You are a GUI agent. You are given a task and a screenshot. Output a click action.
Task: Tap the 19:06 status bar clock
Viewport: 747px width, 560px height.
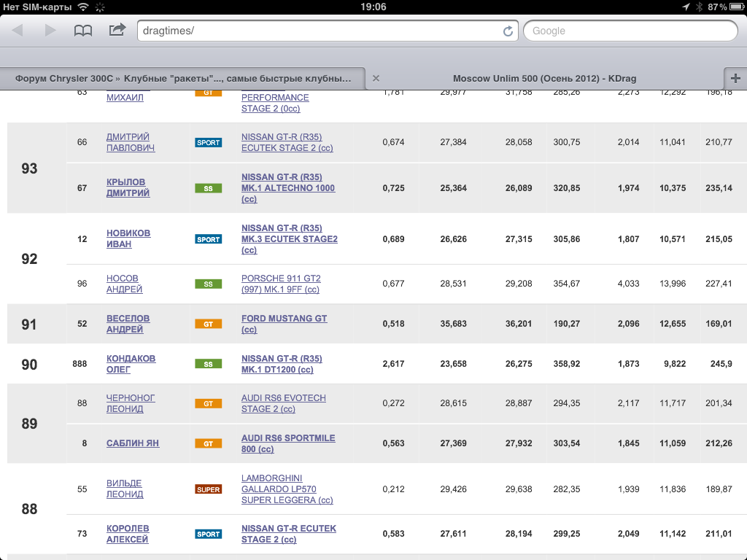pos(373,7)
